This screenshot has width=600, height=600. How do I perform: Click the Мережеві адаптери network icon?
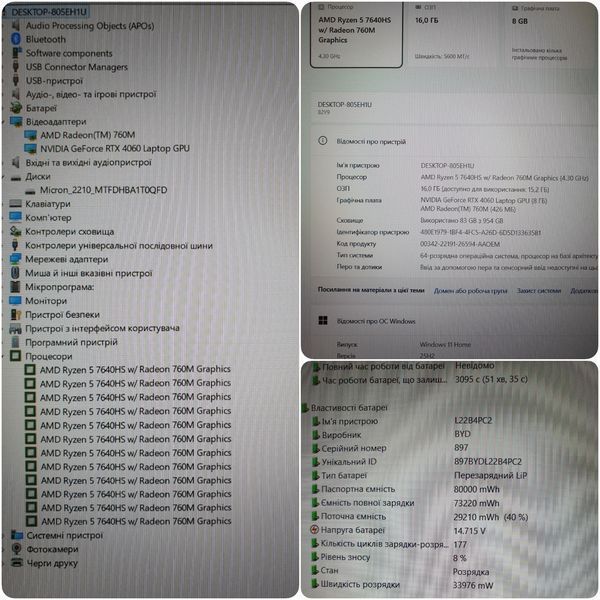pyautogui.click(x=16, y=259)
